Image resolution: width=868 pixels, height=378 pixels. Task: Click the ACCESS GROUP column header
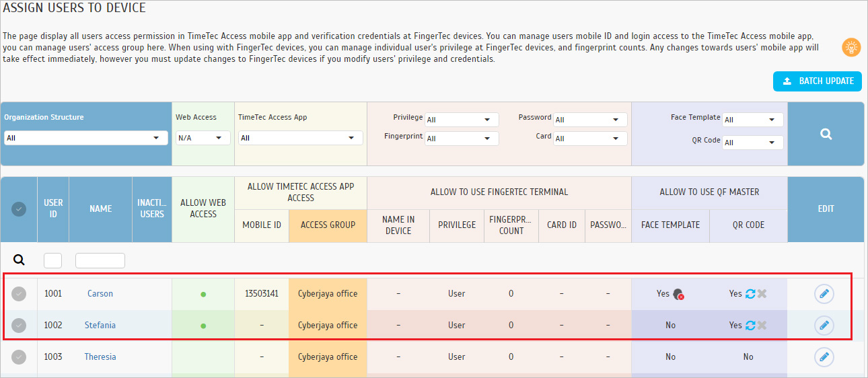pos(328,225)
